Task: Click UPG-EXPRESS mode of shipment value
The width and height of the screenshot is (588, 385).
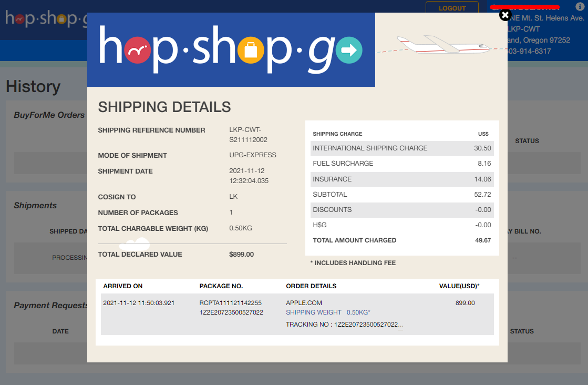Action: click(x=253, y=155)
